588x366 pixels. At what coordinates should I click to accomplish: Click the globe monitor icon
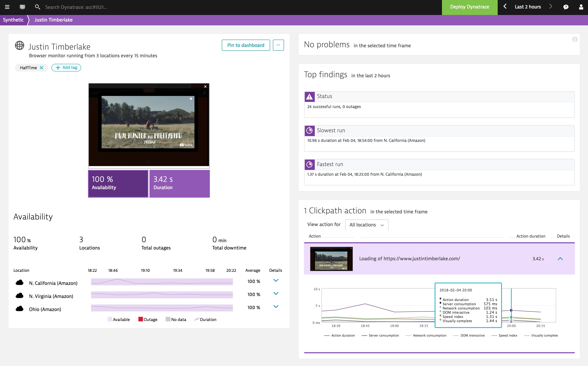point(20,46)
